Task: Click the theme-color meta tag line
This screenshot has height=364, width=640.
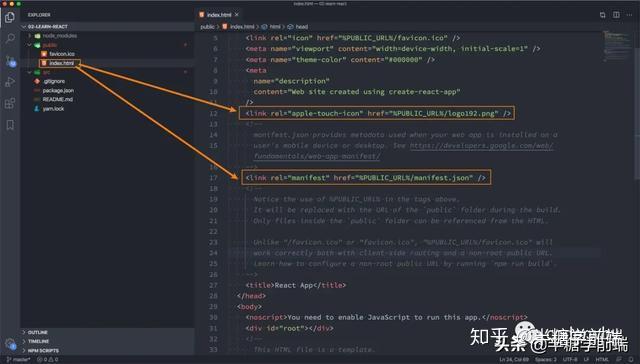Action: click(x=340, y=60)
